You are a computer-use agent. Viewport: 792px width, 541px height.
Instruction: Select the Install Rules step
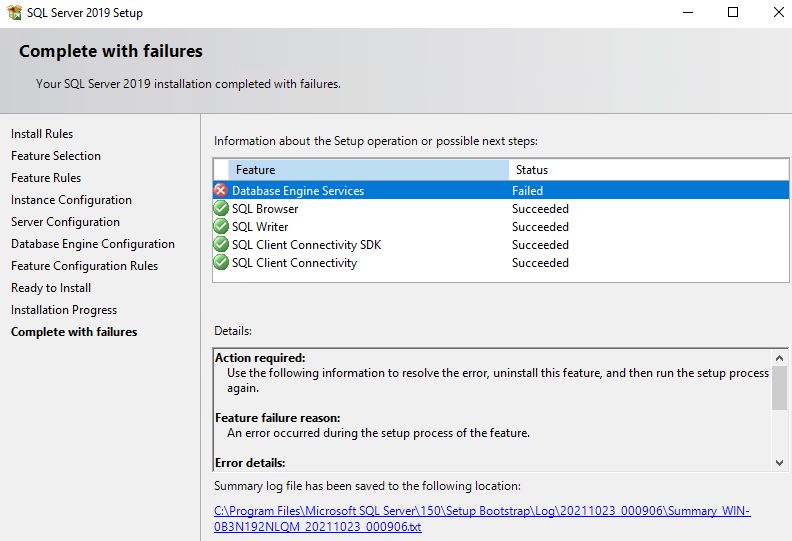[42, 134]
